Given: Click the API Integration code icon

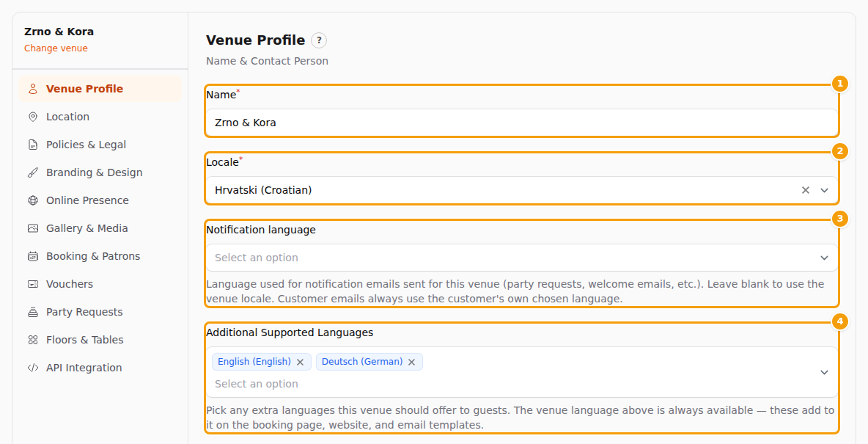Looking at the screenshot, I should pyautogui.click(x=33, y=368).
